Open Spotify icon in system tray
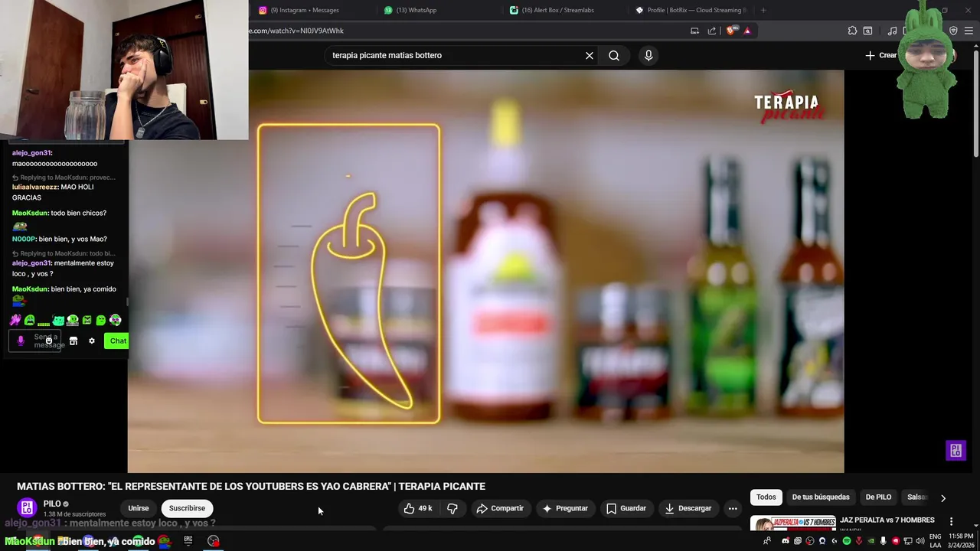This screenshot has height=551, width=980. click(847, 541)
